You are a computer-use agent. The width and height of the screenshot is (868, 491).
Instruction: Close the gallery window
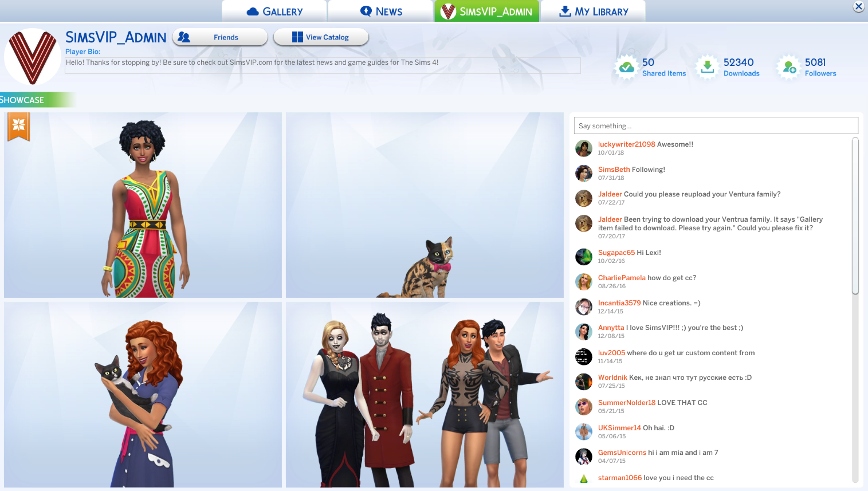[x=858, y=6]
